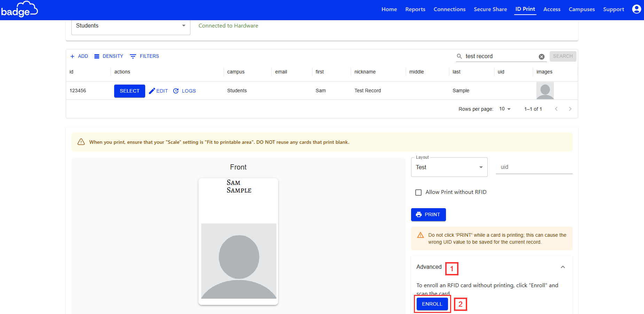Image resolution: width=644 pixels, height=314 pixels.
Task: Click the uid input field
Action: 534,167
